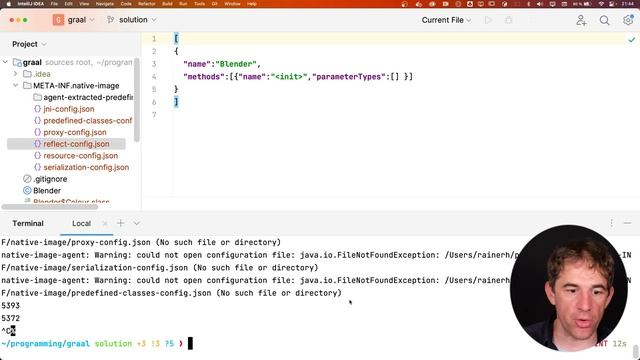The height and width of the screenshot is (360, 640).
Task: Click the volume icon in macOS menu bar
Action: coord(540,4)
